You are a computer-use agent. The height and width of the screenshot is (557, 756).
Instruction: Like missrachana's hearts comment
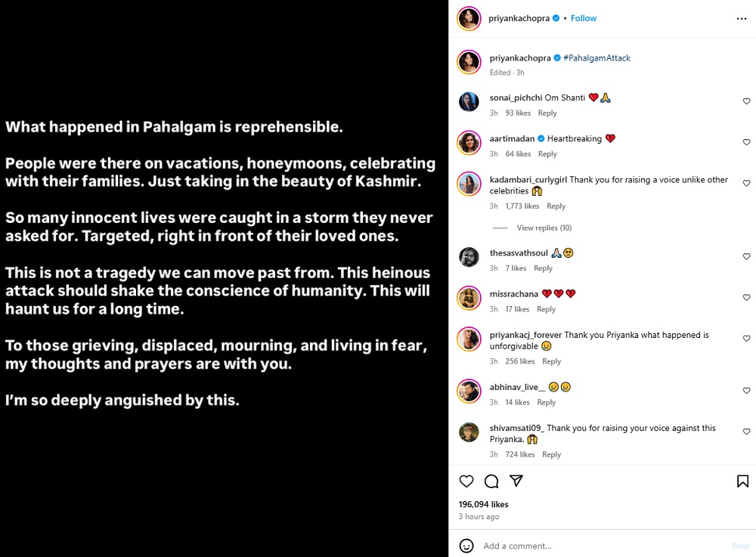coord(746,298)
